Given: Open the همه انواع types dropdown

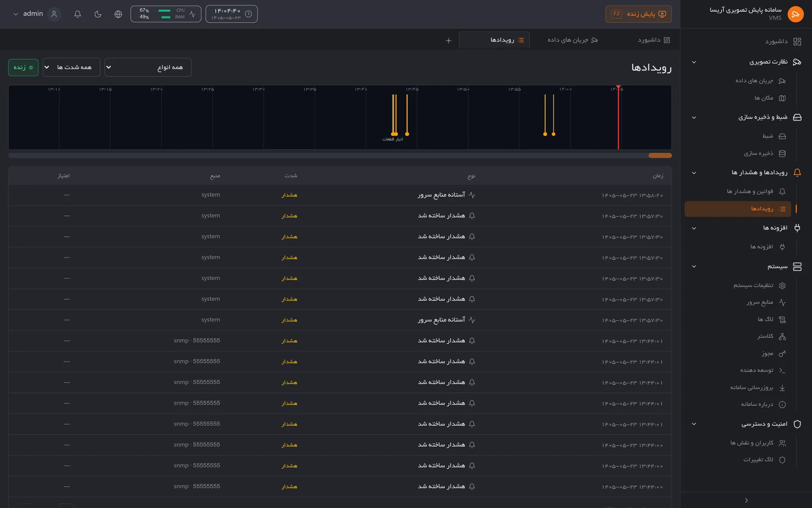Looking at the screenshot, I should pyautogui.click(x=148, y=67).
